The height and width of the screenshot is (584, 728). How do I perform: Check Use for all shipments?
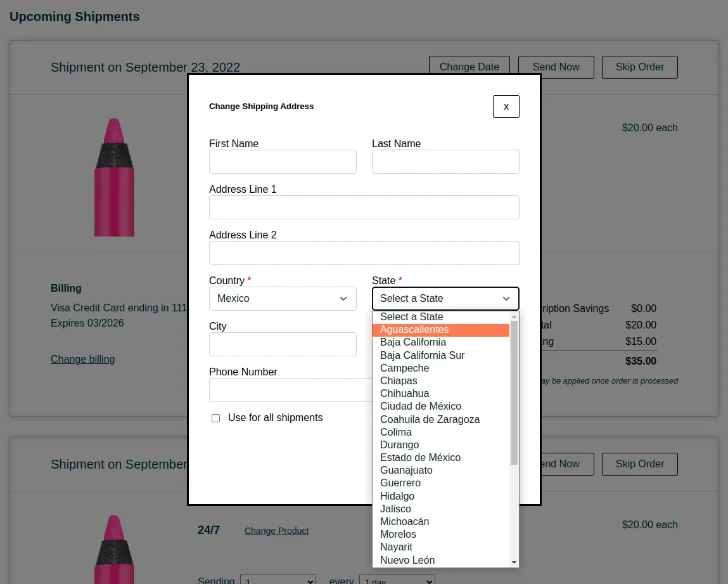click(x=215, y=418)
